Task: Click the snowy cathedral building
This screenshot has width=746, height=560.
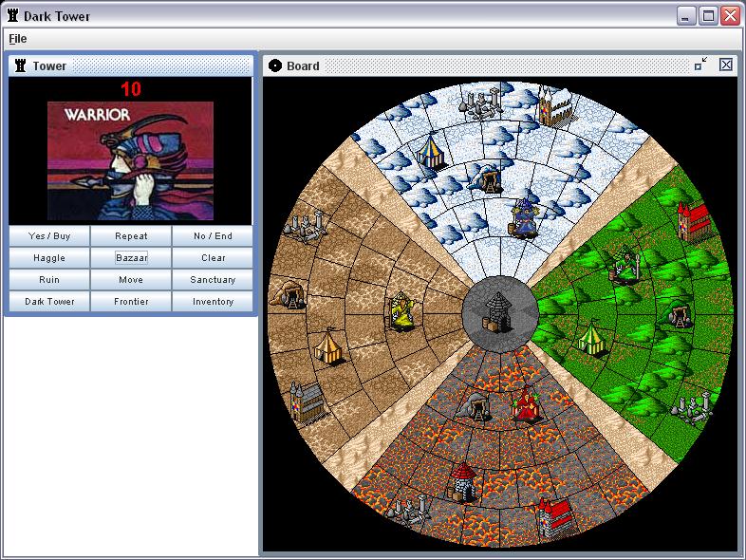Action: (551, 105)
